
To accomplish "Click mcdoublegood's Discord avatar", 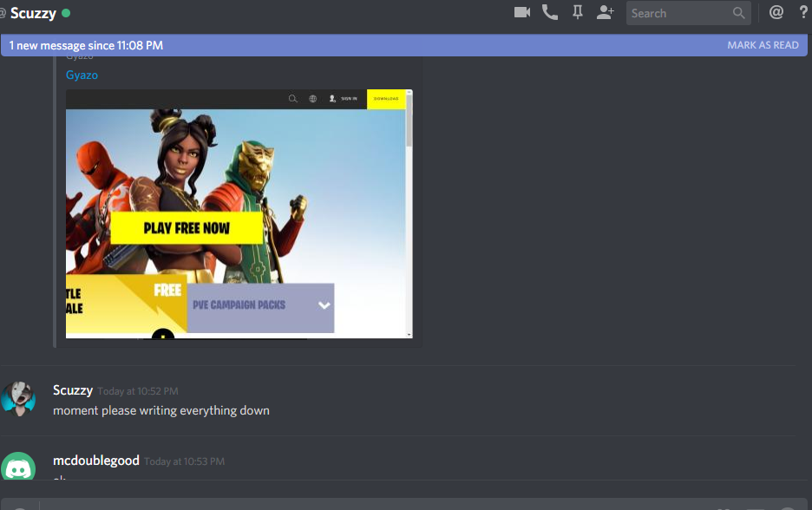I will (x=18, y=466).
